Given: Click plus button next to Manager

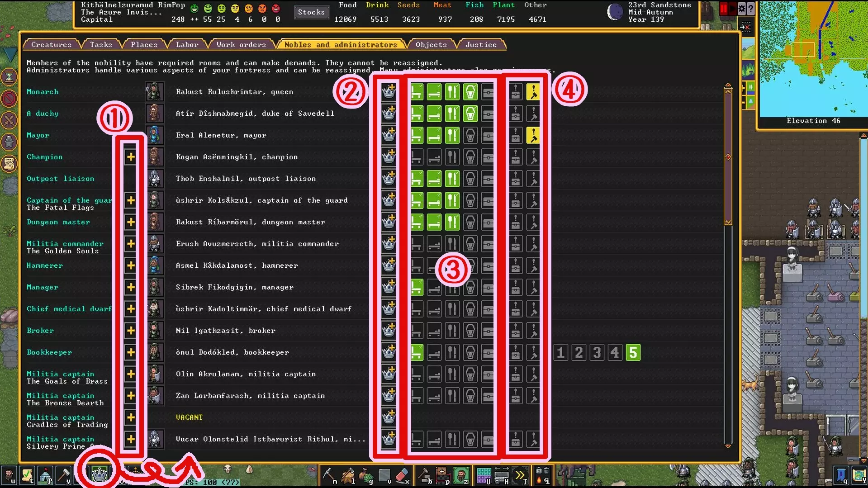Looking at the screenshot, I should pyautogui.click(x=131, y=287).
